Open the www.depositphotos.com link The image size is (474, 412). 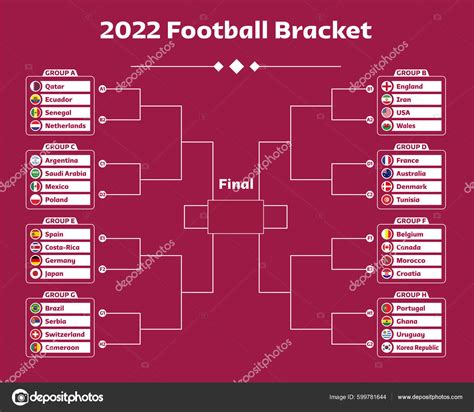click(430, 397)
